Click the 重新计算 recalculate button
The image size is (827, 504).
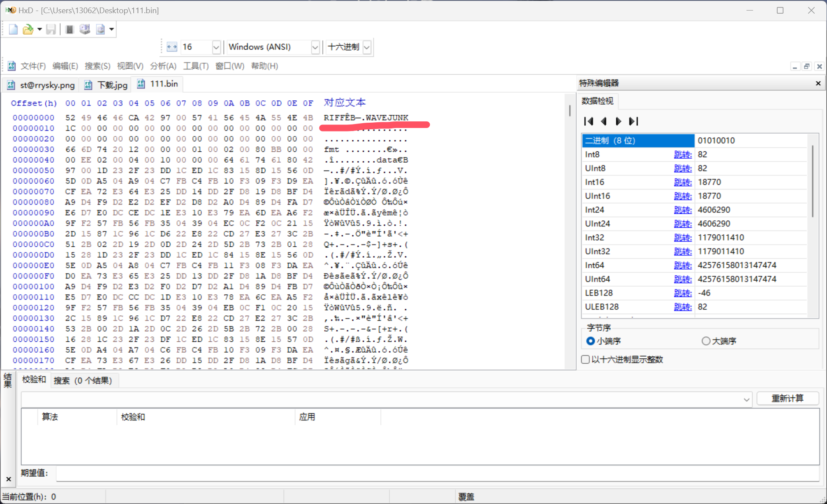(x=787, y=398)
